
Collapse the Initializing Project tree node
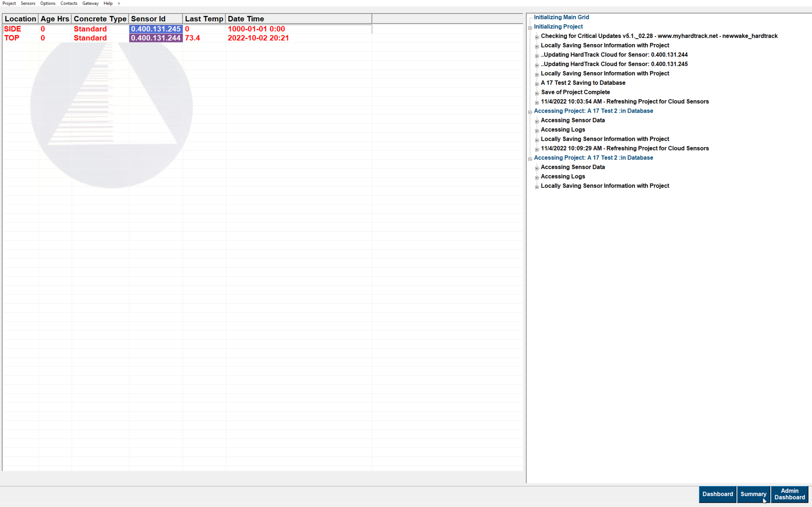click(x=530, y=28)
